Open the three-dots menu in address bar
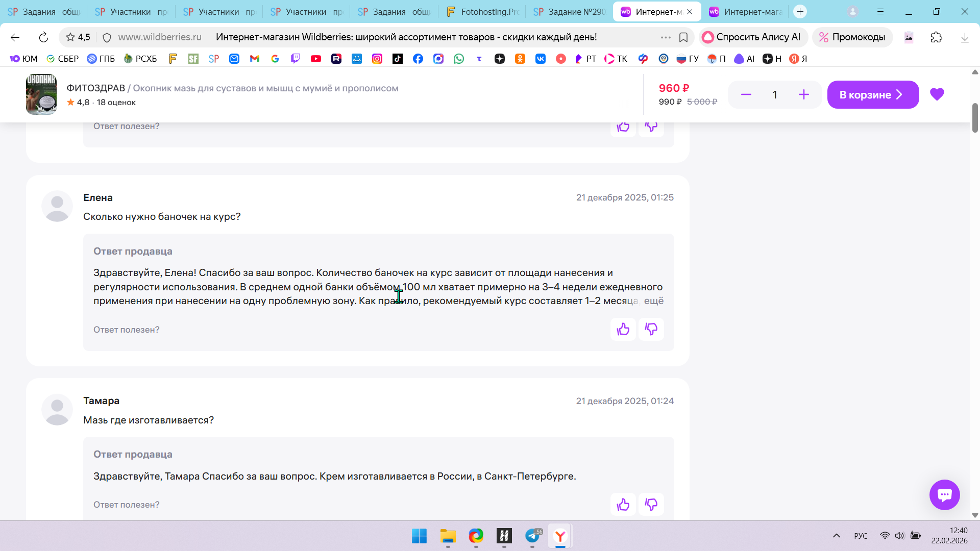The width and height of the screenshot is (980, 551). [665, 37]
